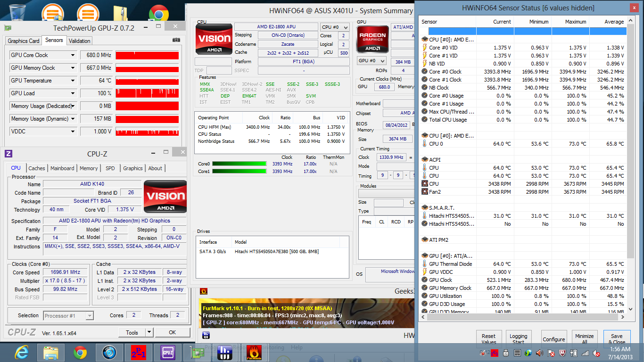Open the GPU Memory Clock sensor dropdown
Viewport: 644px width, 362px height.
tap(73, 68)
